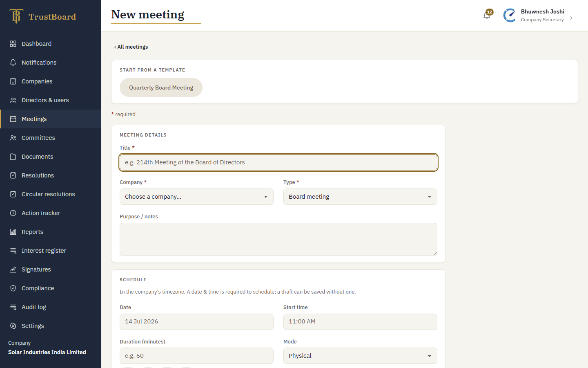Click the Directors & users people icon
Viewport: 588px width, 368px height.
point(13,100)
